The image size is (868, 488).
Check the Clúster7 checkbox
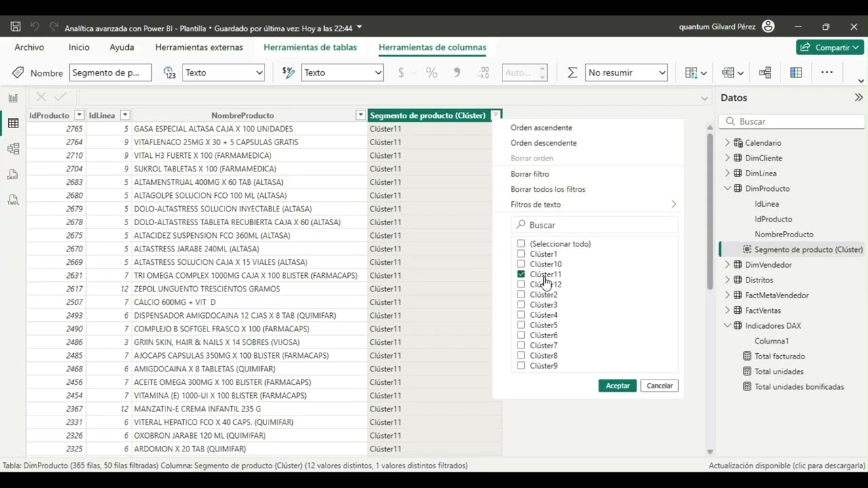(521, 346)
